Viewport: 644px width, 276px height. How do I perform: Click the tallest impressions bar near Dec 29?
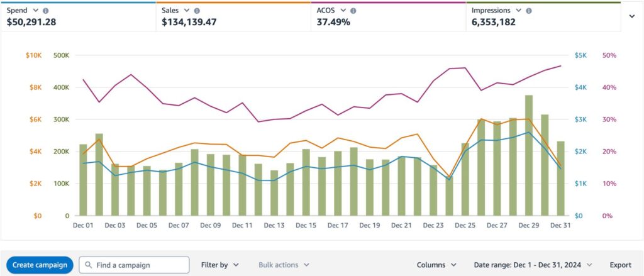(529, 156)
